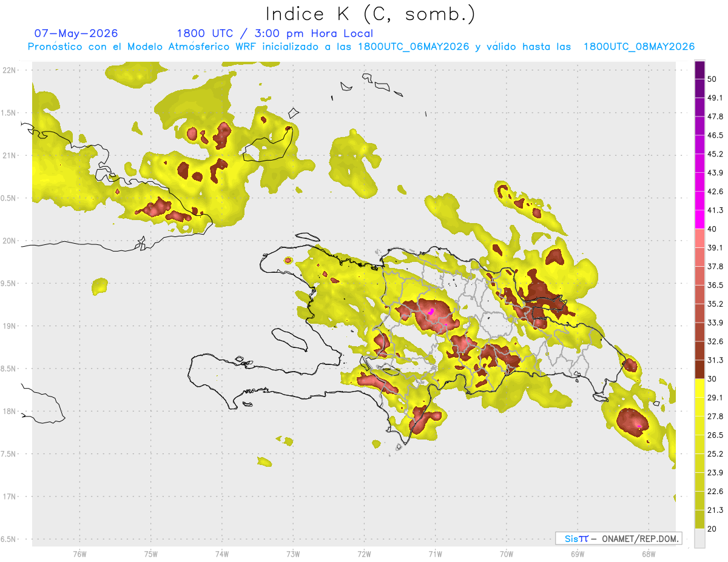Click the salmon 39.1 legend color band
This screenshot has height=562, width=728.
coord(700,238)
